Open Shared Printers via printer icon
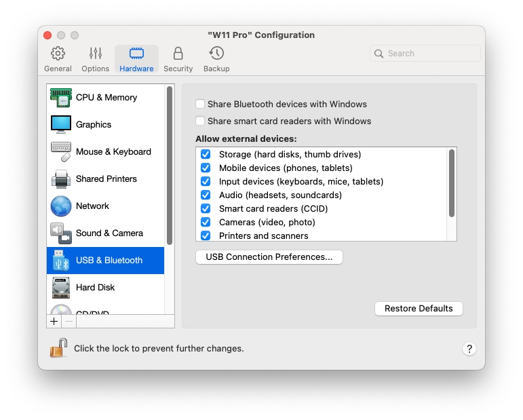Image resolution: width=523 pixels, height=420 pixels. tap(61, 179)
